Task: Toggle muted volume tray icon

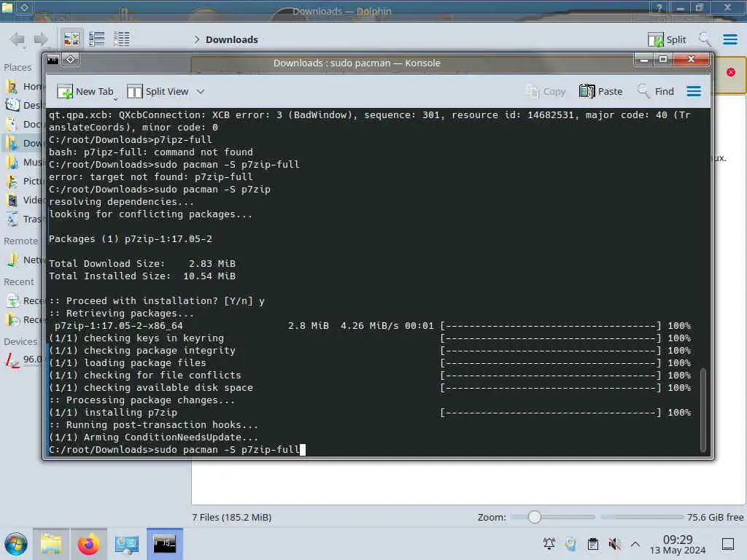Action: (614, 544)
